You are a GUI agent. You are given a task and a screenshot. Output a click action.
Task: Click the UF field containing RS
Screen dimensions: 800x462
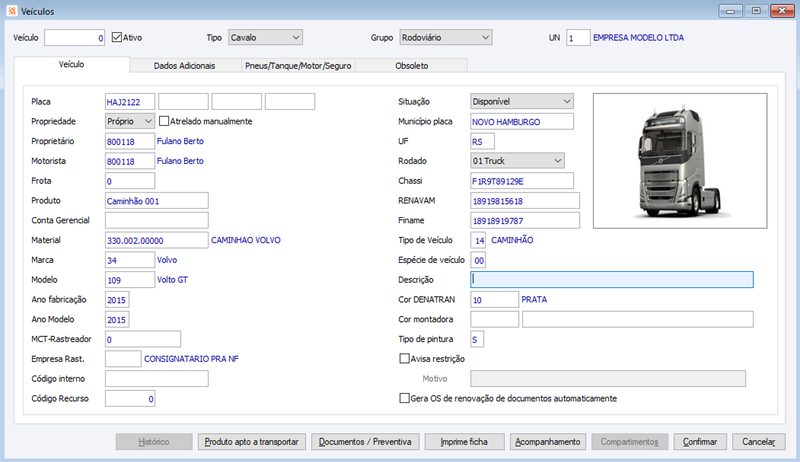(x=483, y=141)
